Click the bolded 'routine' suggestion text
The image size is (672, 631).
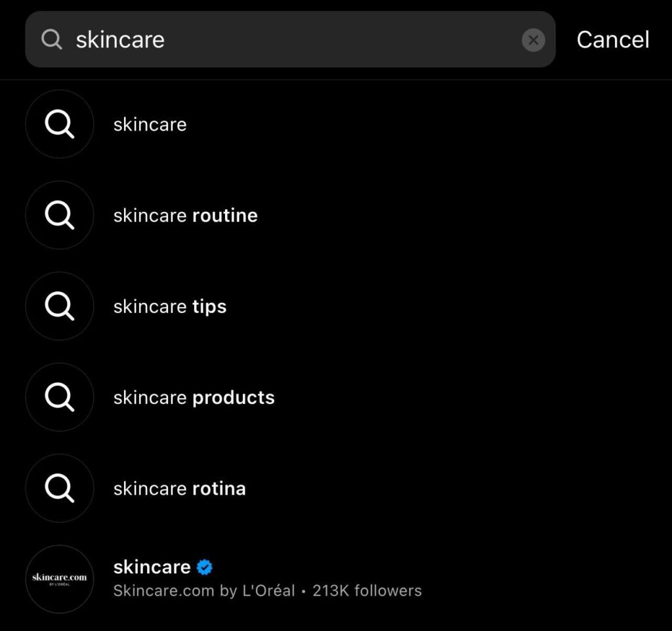[x=226, y=215]
